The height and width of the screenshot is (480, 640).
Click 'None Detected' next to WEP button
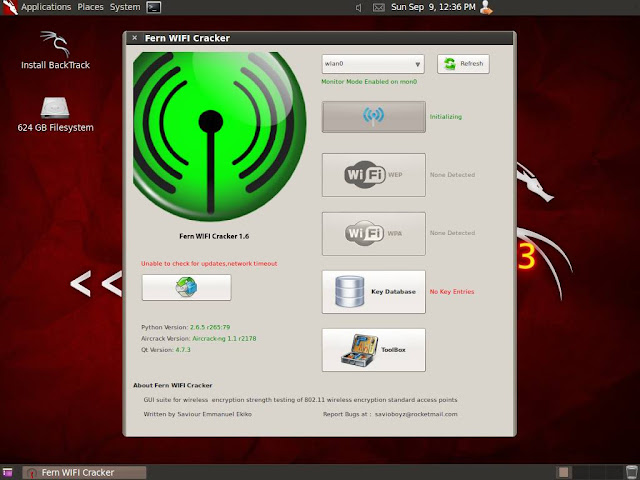click(x=452, y=175)
